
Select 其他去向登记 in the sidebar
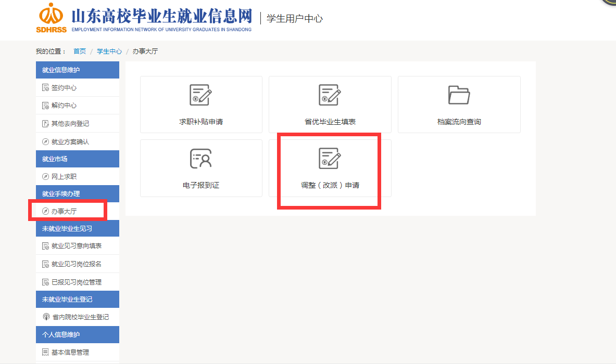point(70,124)
